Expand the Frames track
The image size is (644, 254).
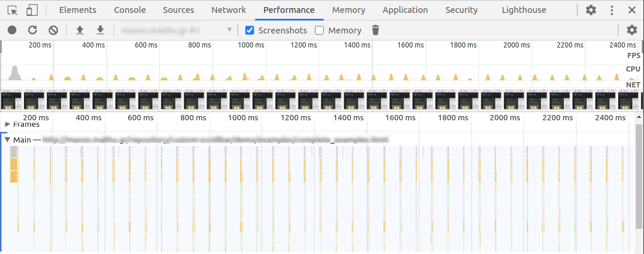8,124
